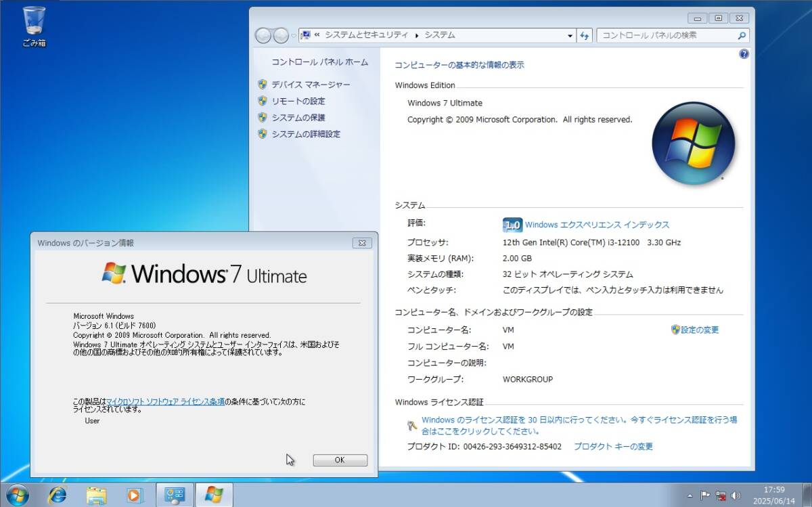Open Windows Explorer folder on taskbar

(x=96, y=495)
